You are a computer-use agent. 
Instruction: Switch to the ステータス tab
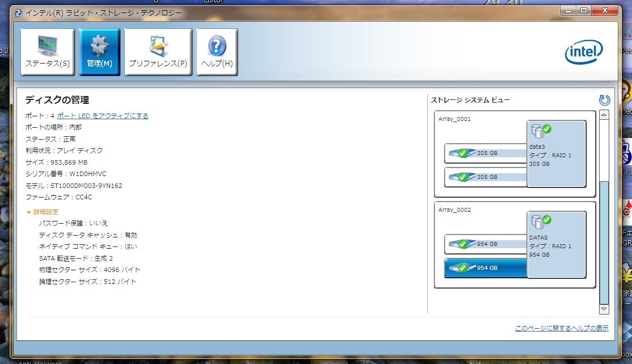[47, 50]
